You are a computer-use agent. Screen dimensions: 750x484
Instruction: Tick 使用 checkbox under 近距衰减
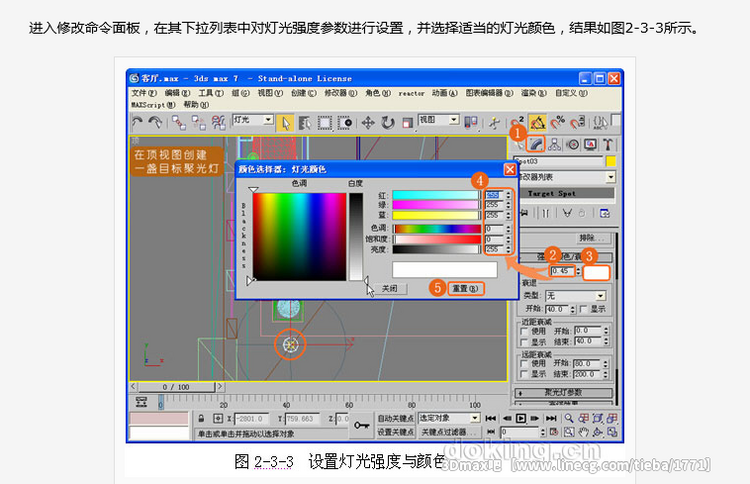(524, 331)
